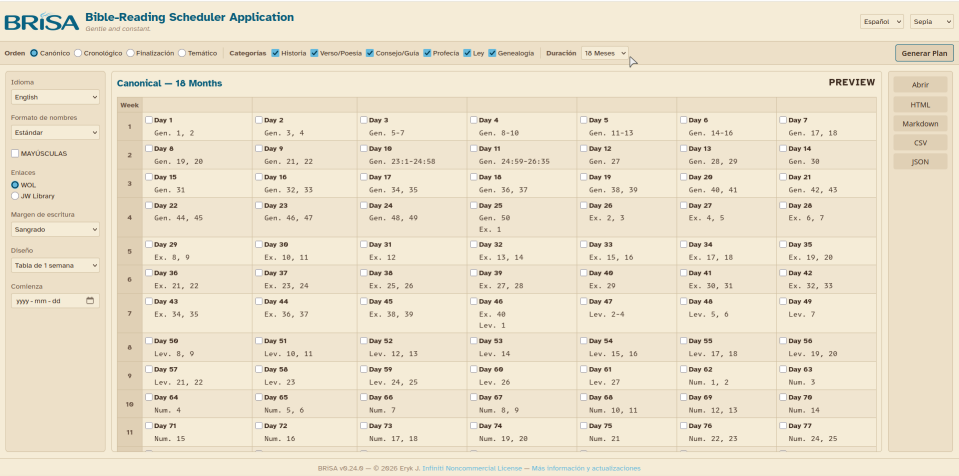Image resolution: width=959 pixels, height=476 pixels.
Task: Open the Sepia theme dropdown
Action: point(931,21)
